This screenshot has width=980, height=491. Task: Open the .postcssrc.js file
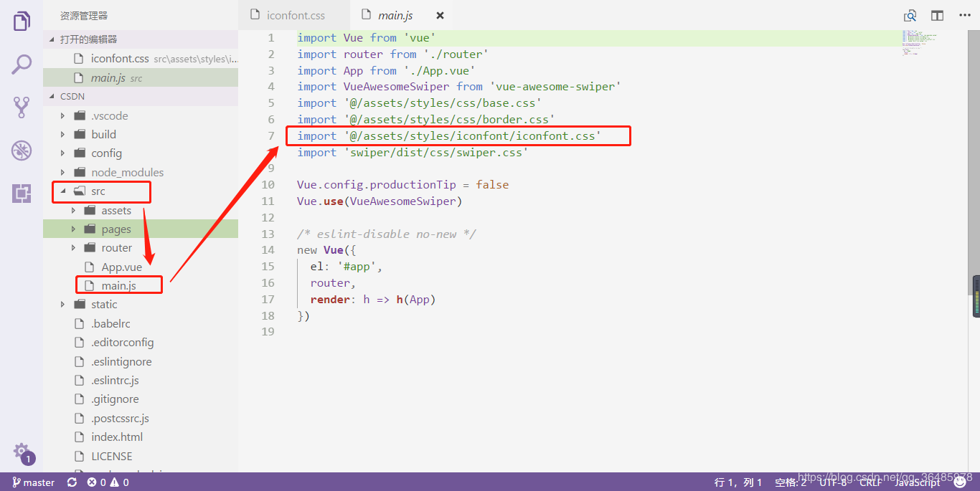[x=141, y=418]
